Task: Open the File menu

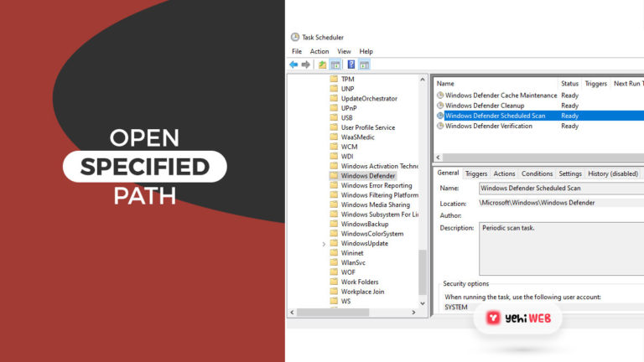Action: (297, 51)
